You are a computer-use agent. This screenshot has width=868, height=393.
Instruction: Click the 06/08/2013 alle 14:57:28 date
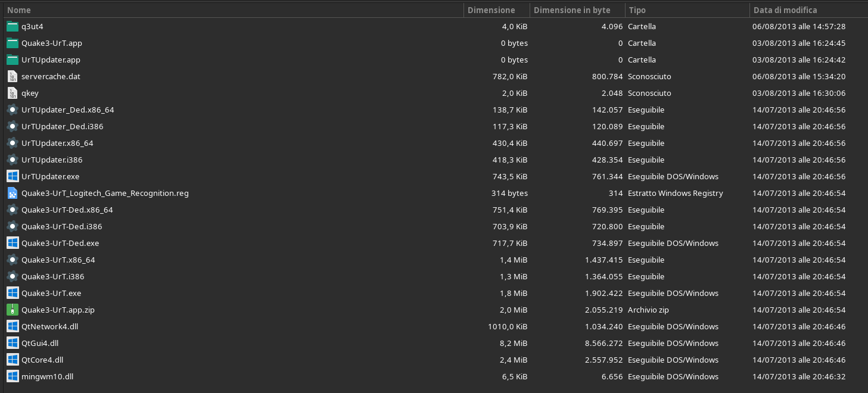(799, 26)
